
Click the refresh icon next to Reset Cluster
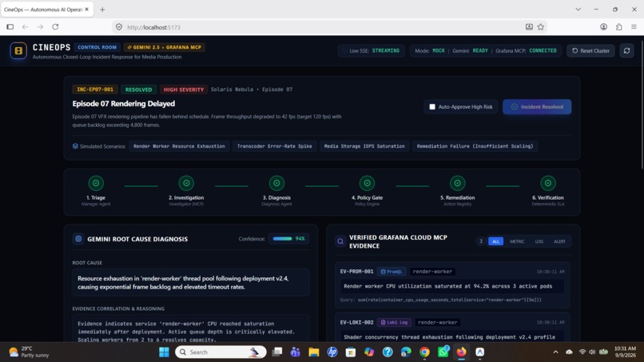[626, 50]
